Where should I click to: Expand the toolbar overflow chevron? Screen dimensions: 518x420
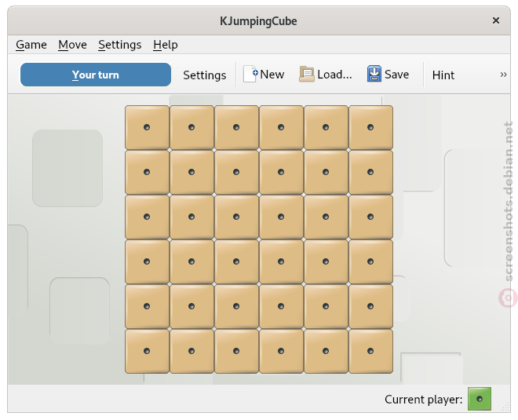(503, 75)
